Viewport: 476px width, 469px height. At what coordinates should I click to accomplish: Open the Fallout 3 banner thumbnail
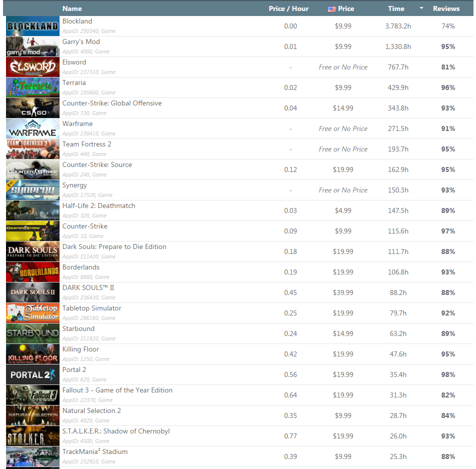click(33, 395)
